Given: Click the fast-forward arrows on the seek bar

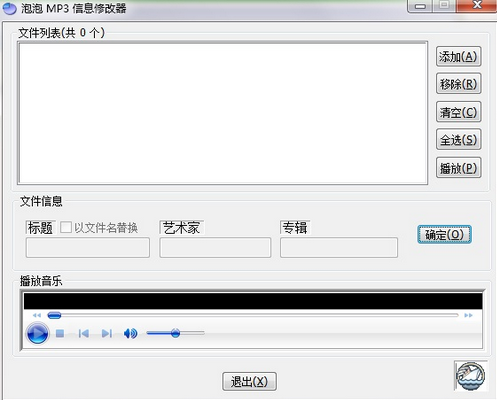Looking at the screenshot, I should 468,315.
